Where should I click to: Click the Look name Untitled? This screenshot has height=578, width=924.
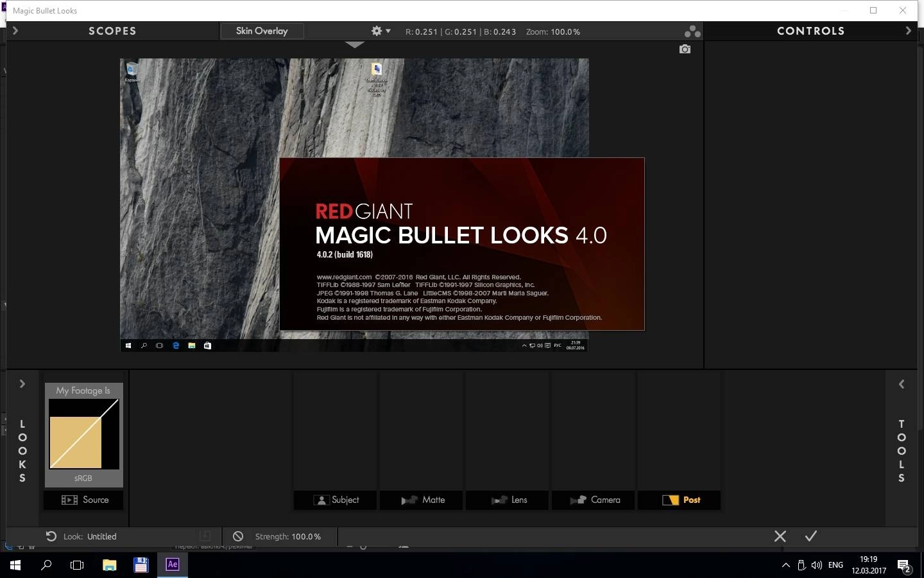click(102, 536)
